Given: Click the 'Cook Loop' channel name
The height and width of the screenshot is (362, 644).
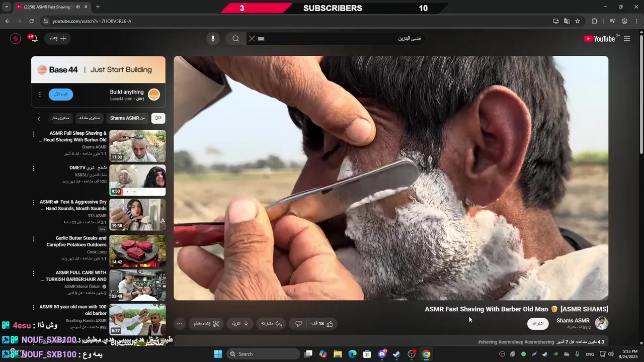Looking at the screenshot, I should pyautogui.click(x=97, y=252).
